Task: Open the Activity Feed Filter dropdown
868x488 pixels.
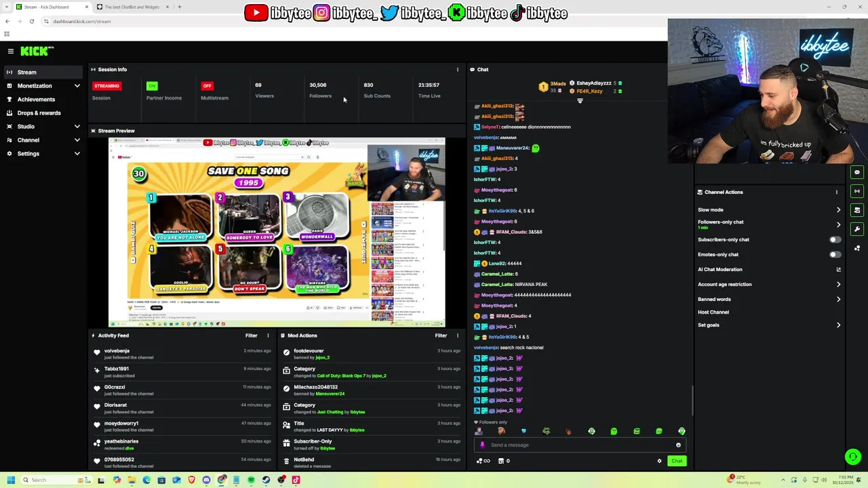Action: click(251, 335)
